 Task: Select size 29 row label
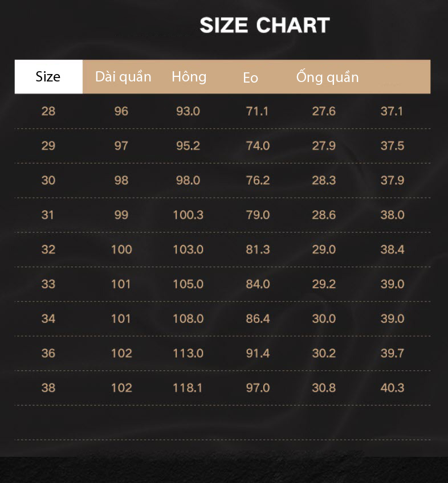point(48,146)
